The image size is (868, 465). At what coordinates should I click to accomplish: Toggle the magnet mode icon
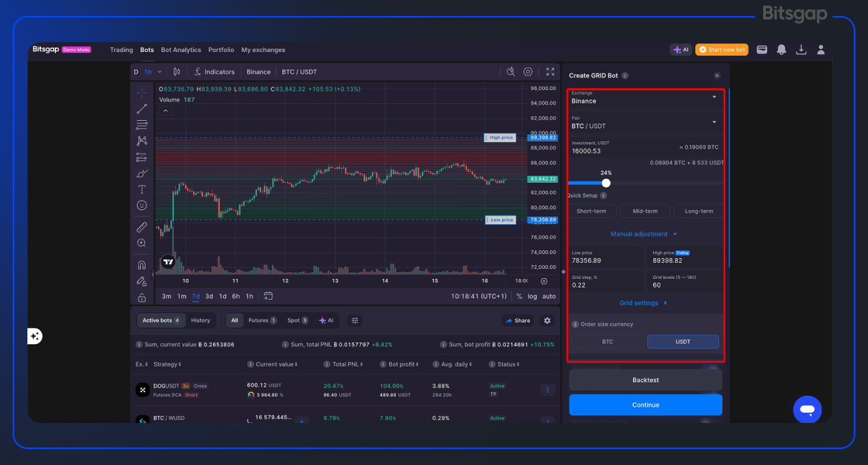(142, 265)
